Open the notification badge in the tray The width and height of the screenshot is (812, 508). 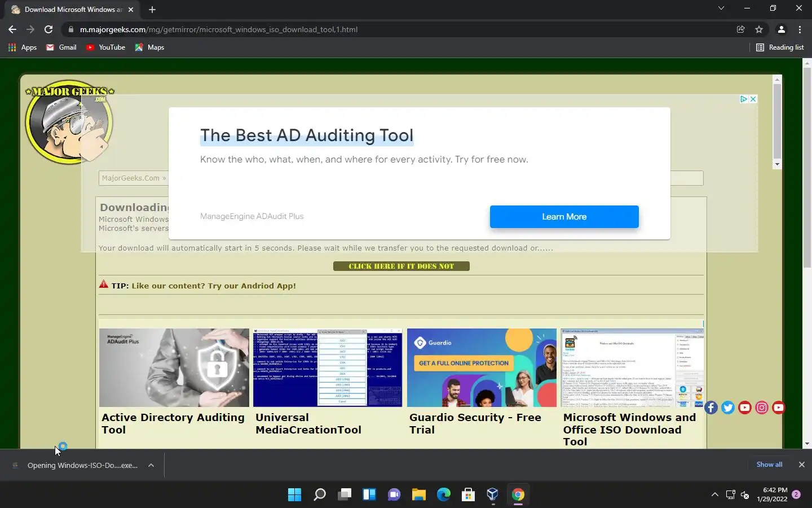(x=796, y=494)
